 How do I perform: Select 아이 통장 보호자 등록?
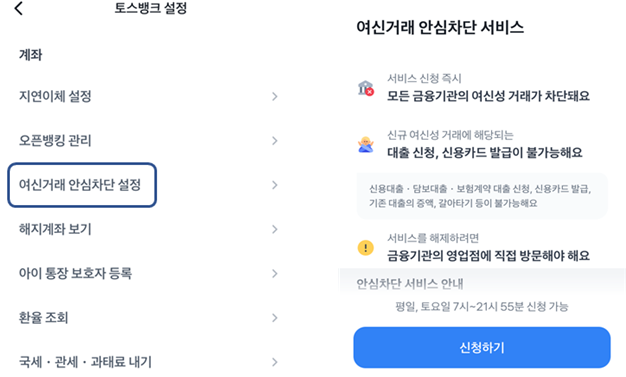tap(148, 274)
